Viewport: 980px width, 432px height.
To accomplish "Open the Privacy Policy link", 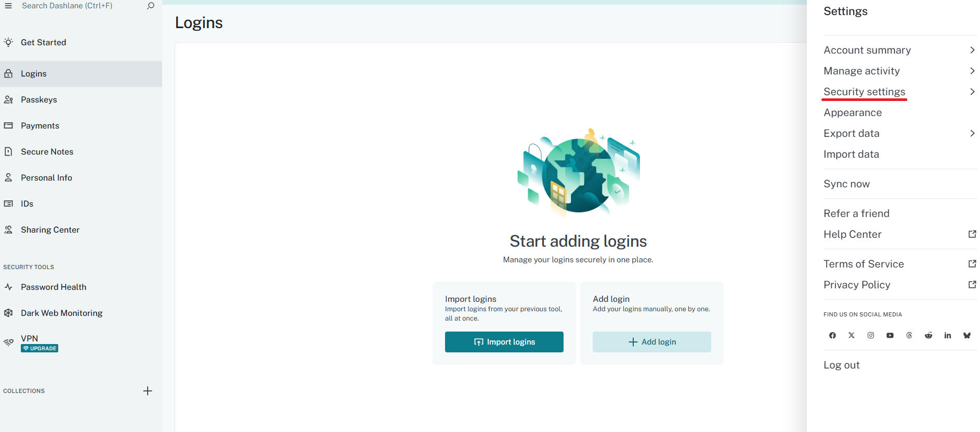I will [x=857, y=285].
